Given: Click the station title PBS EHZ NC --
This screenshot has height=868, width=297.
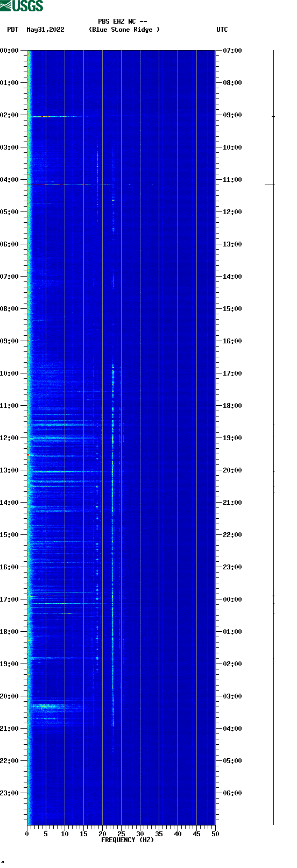Looking at the screenshot, I should coord(123,22).
